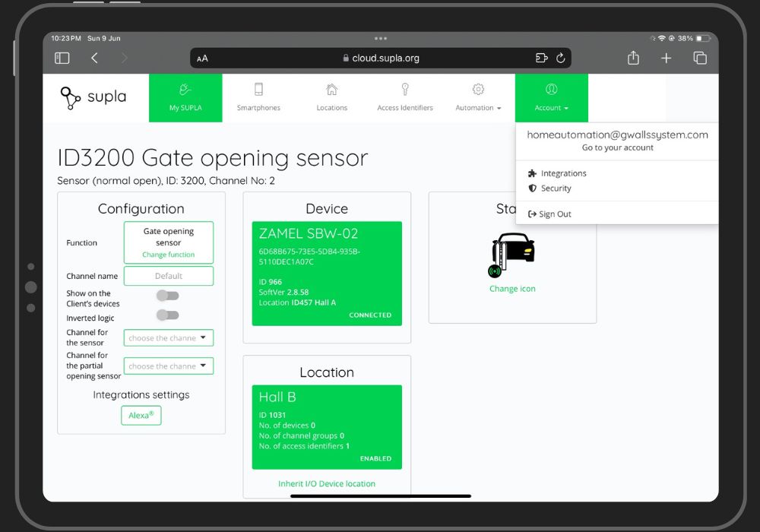Enable the Inverted logic switch
The image size is (760, 532).
tap(167, 315)
